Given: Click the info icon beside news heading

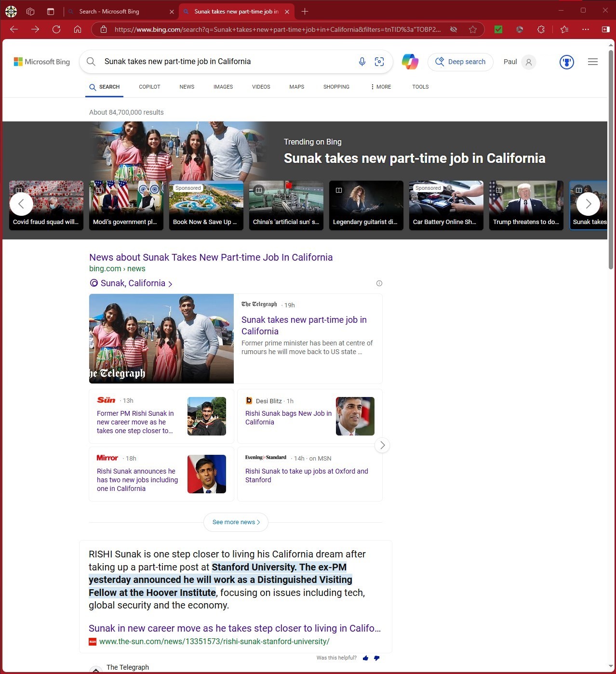Looking at the screenshot, I should click(379, 283).
